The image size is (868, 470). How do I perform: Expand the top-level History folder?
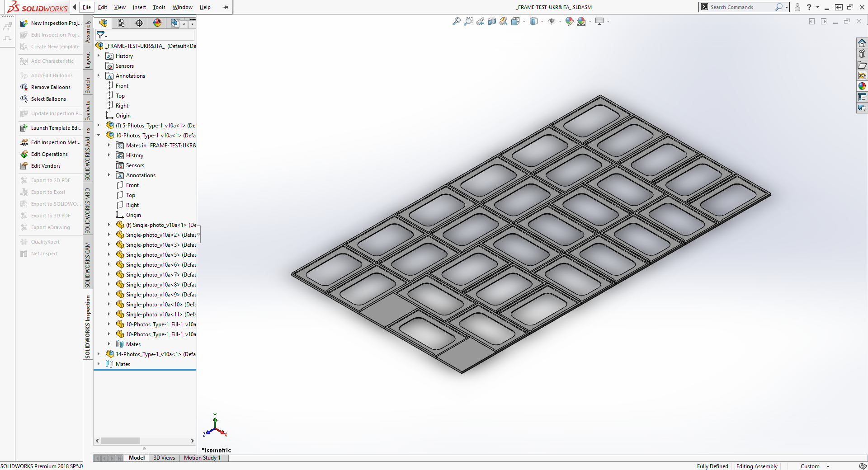coord(99,56)
